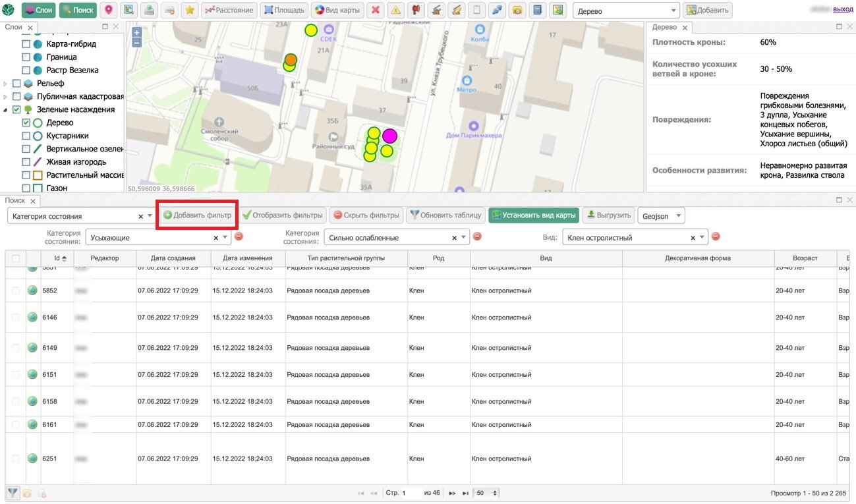Click the red X delete tool
This screenshot has width=856, height=504.
pos(376,10)
